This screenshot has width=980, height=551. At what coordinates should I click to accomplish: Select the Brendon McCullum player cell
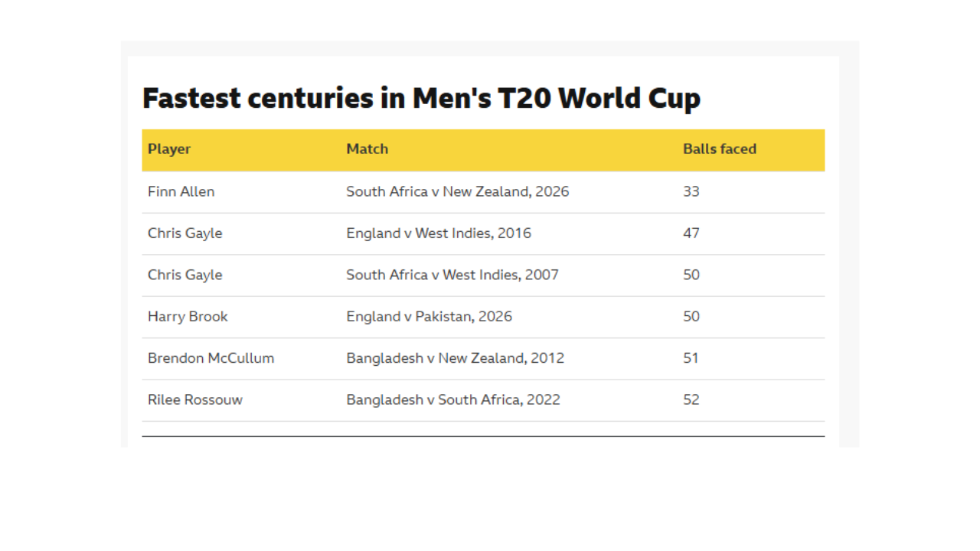point(211,358)
